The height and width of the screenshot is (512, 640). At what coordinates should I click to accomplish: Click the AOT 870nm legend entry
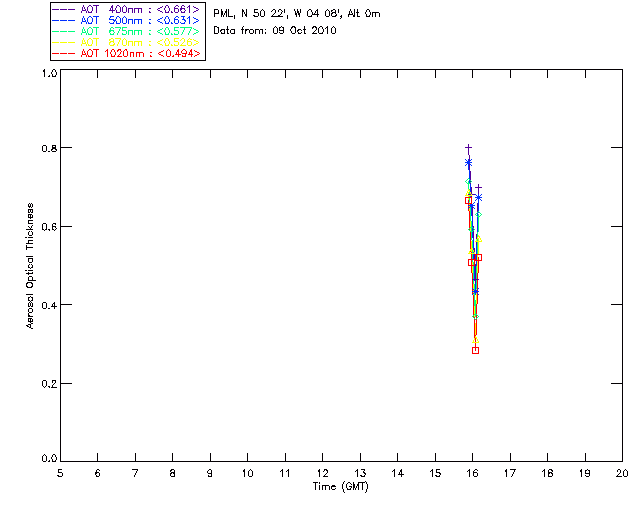127,42
